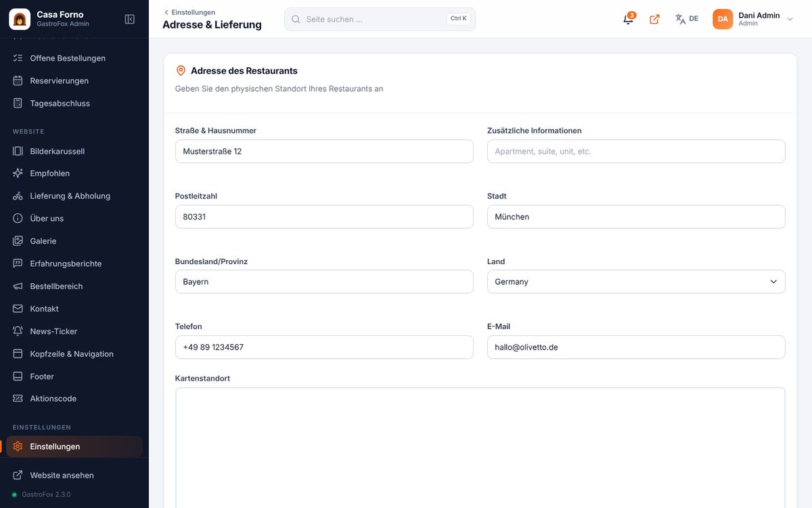Click the Einstellungen gear icon
Image resolution: width=812 pixels, height=508 pixels.
(18, 446)
